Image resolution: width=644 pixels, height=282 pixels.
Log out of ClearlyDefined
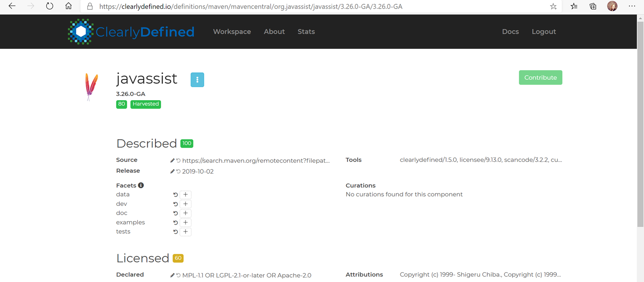[x=544, y=32]
